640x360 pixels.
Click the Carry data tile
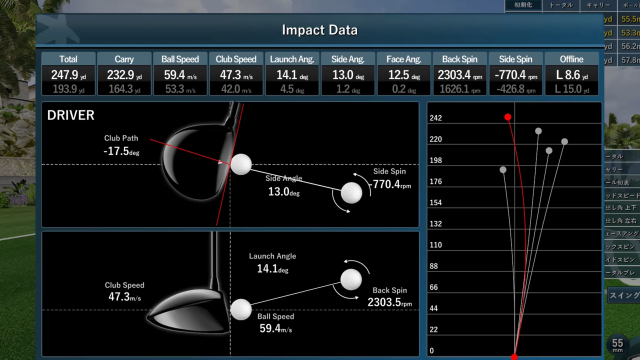click(124, 74)
